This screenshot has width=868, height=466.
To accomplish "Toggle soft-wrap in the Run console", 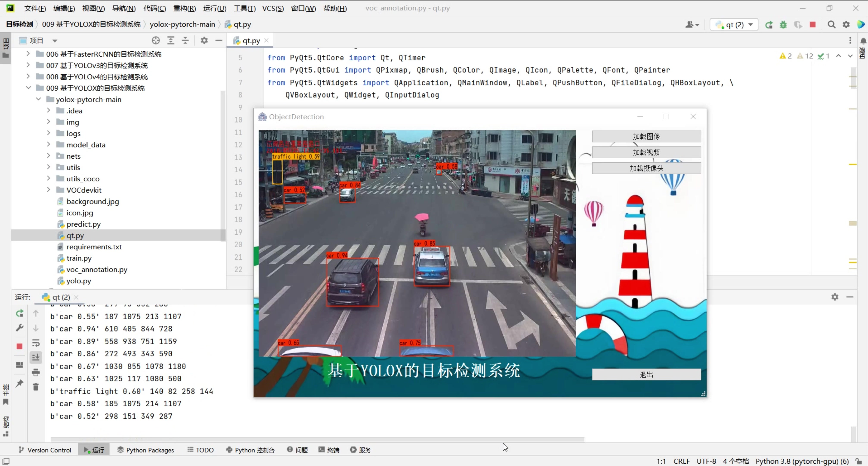I will click(36, 343).
